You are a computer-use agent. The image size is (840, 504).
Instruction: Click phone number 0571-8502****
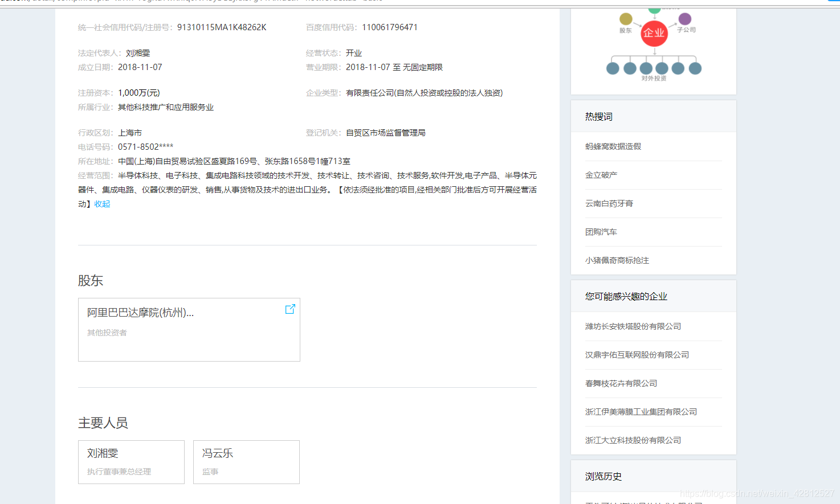tap(145, 147)
